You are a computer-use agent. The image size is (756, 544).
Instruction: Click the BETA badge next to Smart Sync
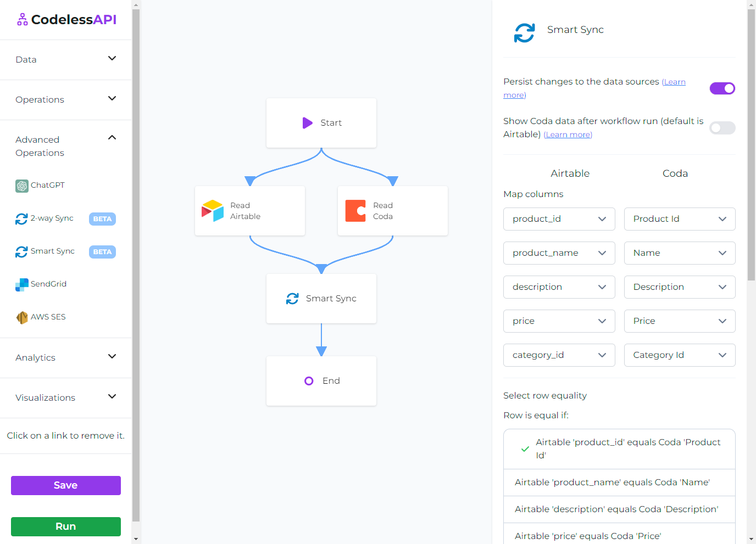tap(102, 252)
